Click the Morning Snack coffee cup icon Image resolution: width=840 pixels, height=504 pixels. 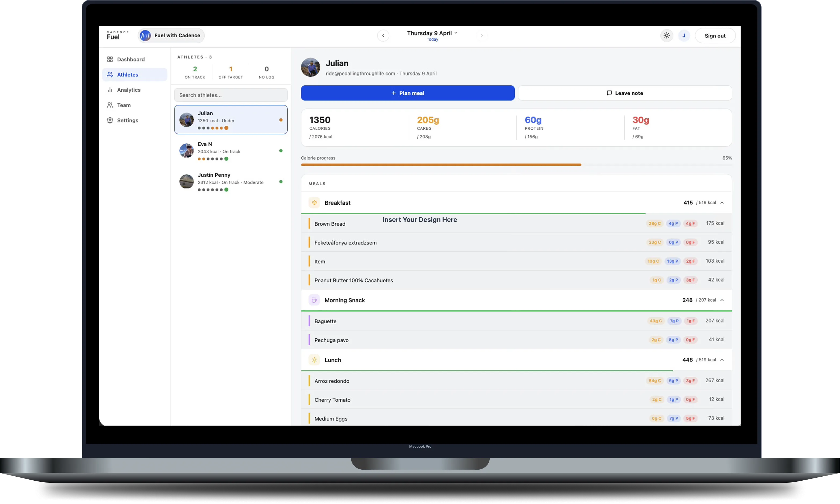(314, 300)
